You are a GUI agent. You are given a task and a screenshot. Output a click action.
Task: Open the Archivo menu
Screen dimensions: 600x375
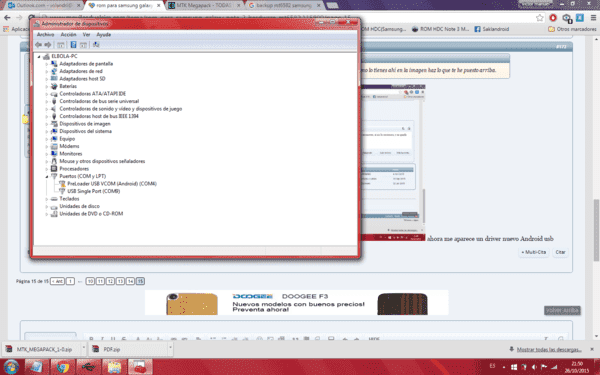coord(45,34)
